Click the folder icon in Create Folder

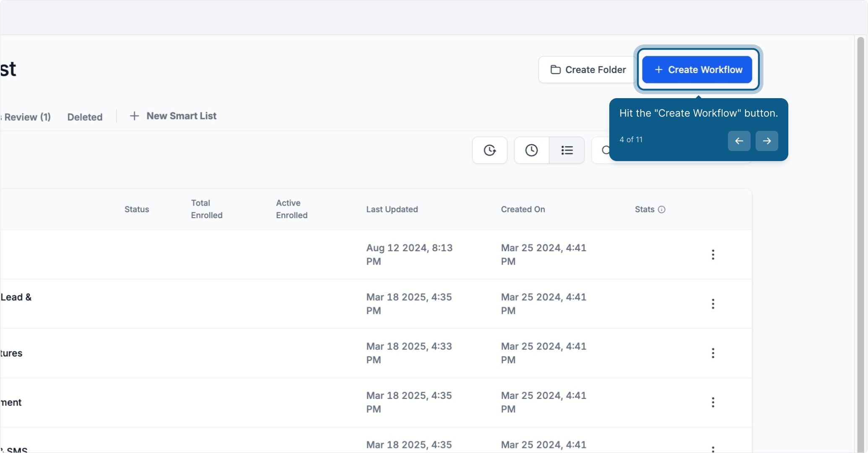(x=555, y=70)
